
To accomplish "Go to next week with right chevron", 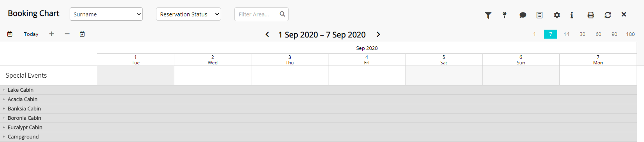I will coord(378,34).
